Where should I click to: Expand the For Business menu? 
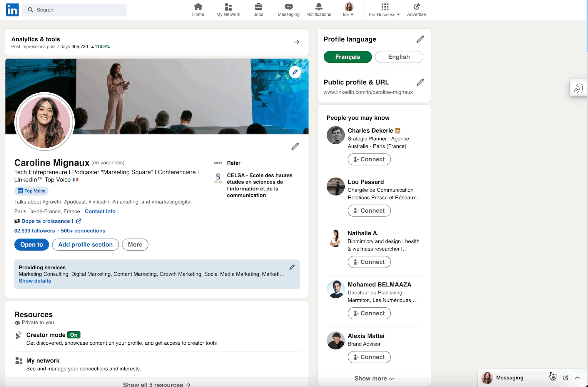[384, 10]
